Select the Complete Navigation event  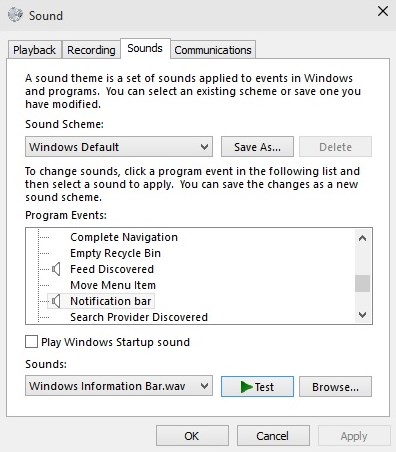pyautogui.click(x=124, y=237)
